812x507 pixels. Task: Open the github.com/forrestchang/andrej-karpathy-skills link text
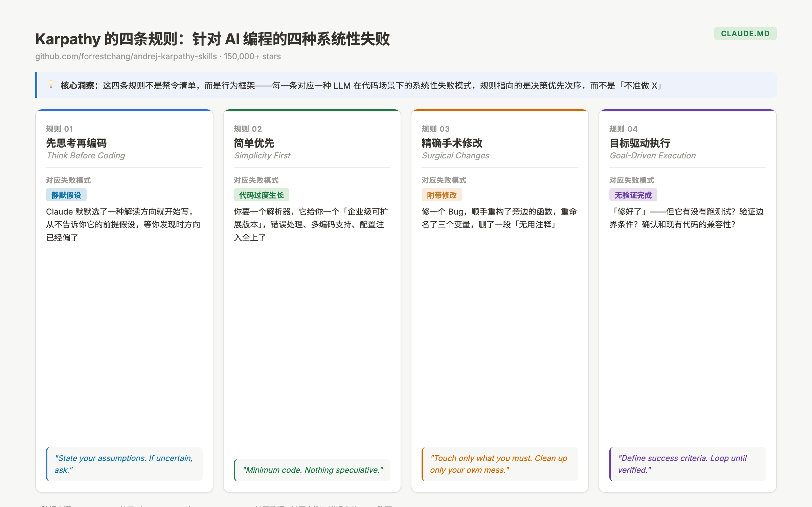coord(126,56)
